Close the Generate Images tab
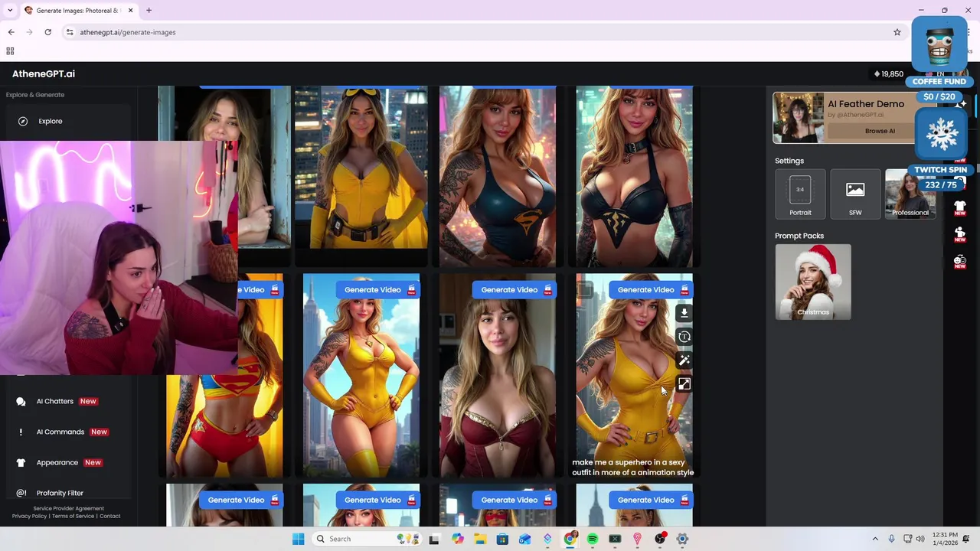Viewport: 980px width, 551px height. [x=130, y=10]
